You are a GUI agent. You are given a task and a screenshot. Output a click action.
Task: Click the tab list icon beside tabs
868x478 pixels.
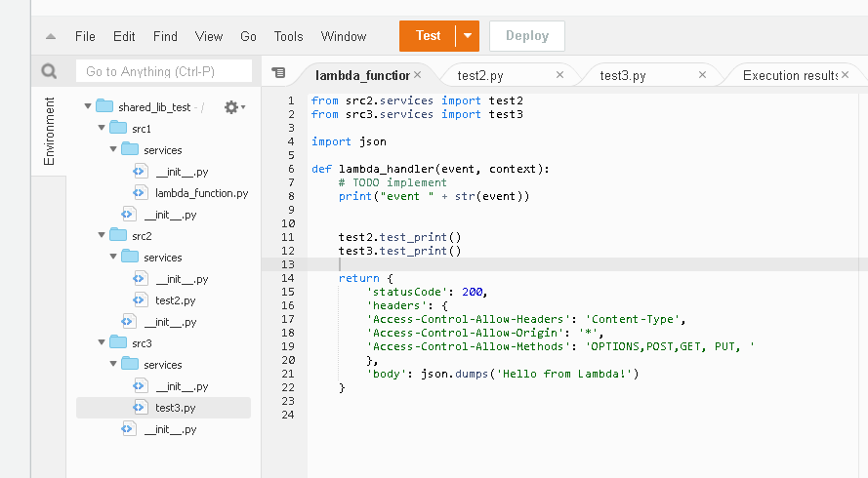[279, 73]
